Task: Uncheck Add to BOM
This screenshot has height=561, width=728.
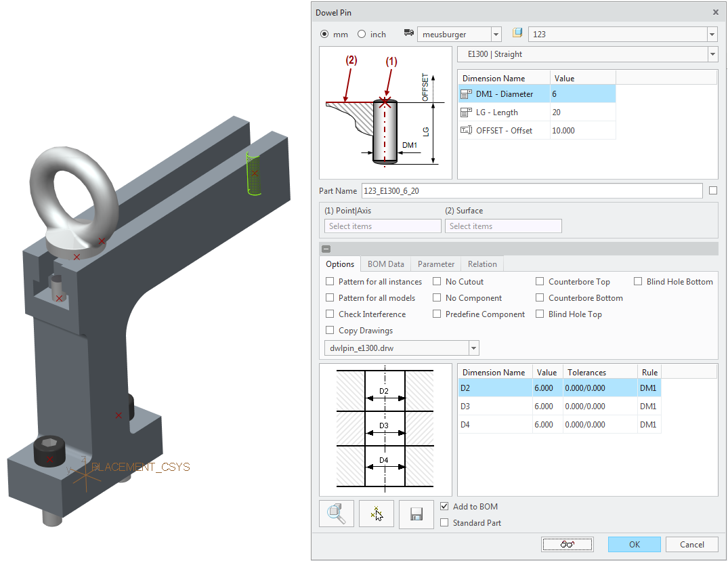Action: [444, 506]
